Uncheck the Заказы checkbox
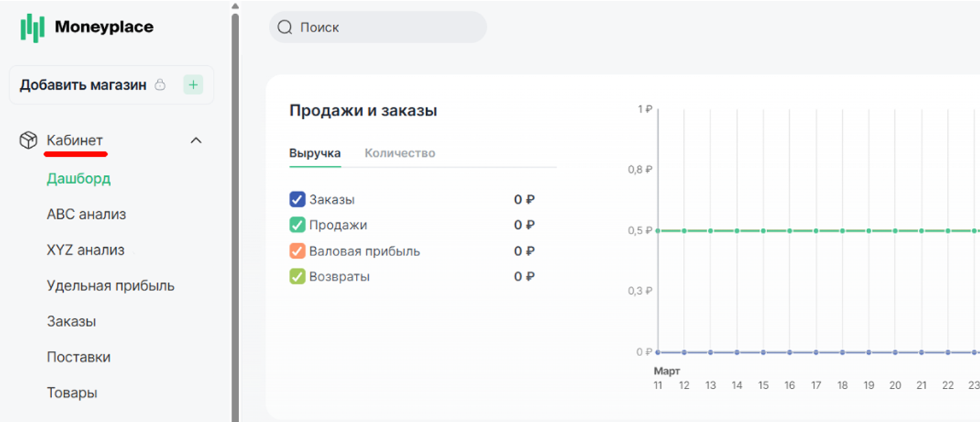Image resolution: width=980 pixels, height=422 pixels. [297, 199]
